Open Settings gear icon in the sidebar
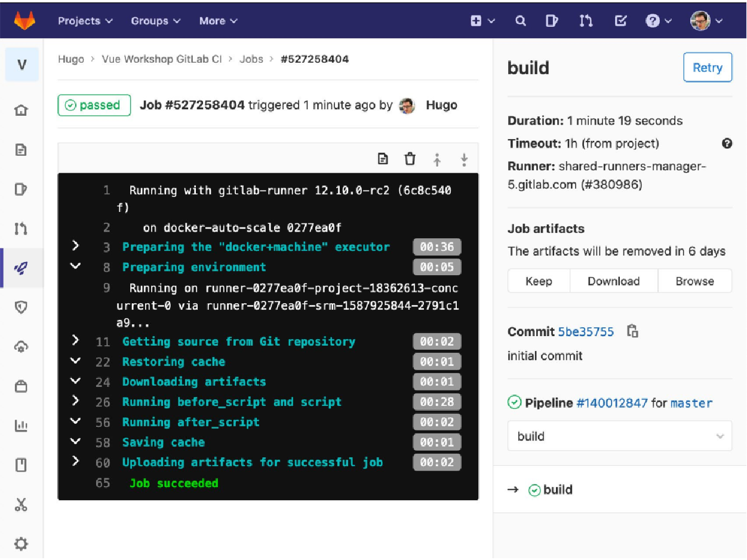This screenshot has height=560, width=747. tap(21, 544)
